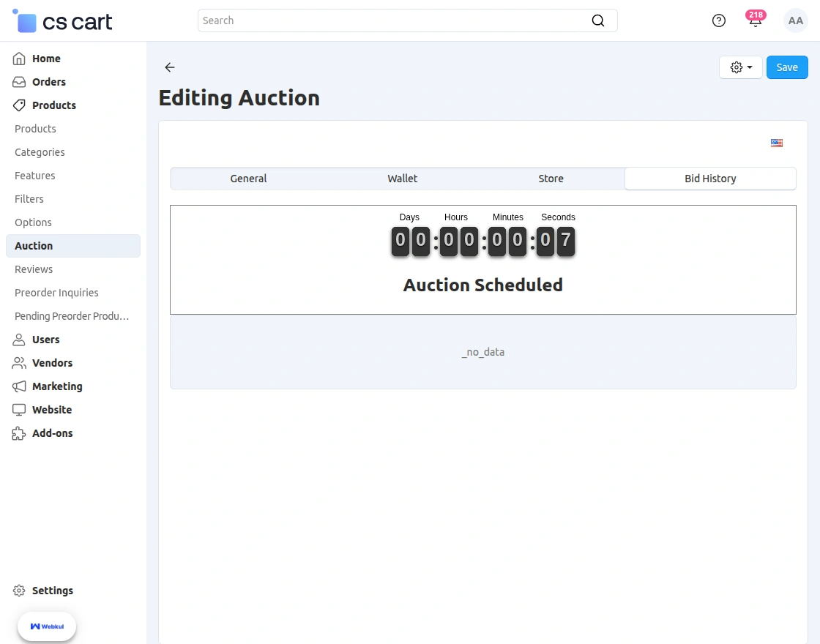Select the Users sidebar icon
The image size is (820, 644).
pyautogui.click(x=18, y=340)
